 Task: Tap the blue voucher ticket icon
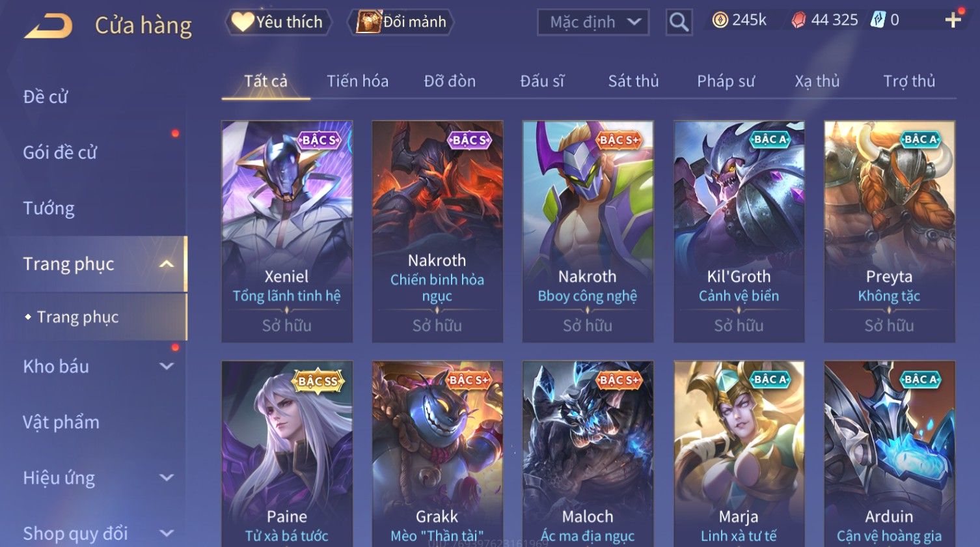point(877,20)
